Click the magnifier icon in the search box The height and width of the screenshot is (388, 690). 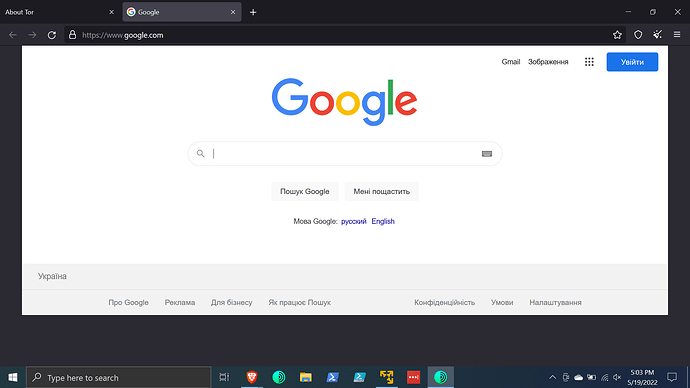(201, 154)
